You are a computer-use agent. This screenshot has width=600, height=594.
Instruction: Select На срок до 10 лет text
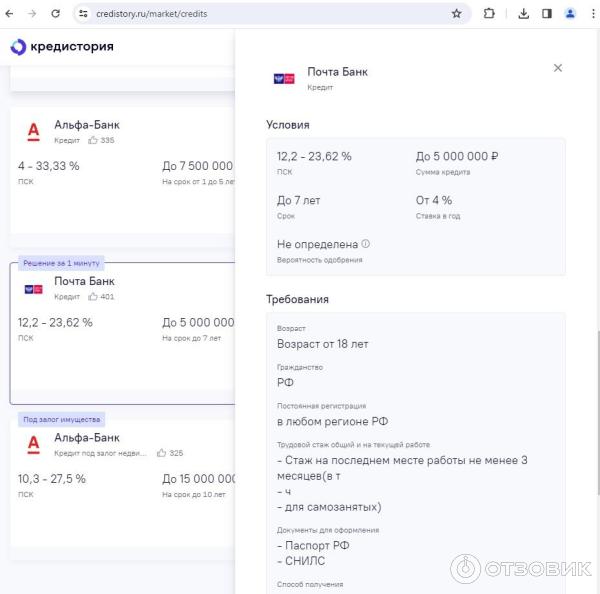194,494
